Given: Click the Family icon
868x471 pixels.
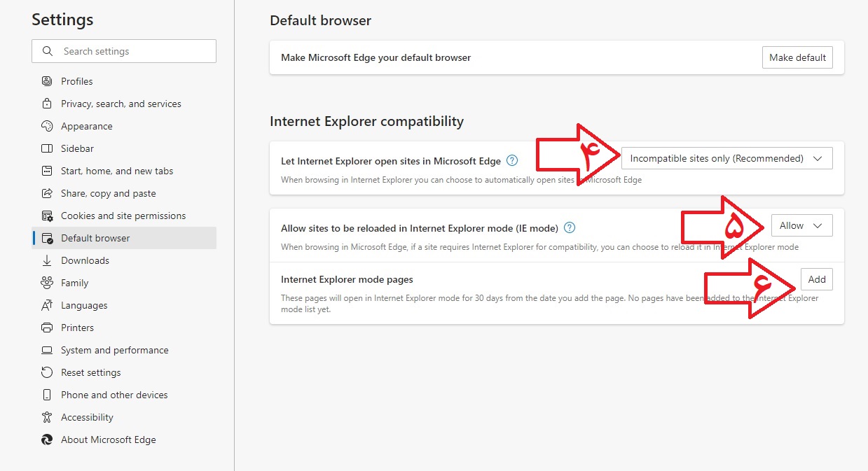Looking at the screenshot, I should point(47,283).
